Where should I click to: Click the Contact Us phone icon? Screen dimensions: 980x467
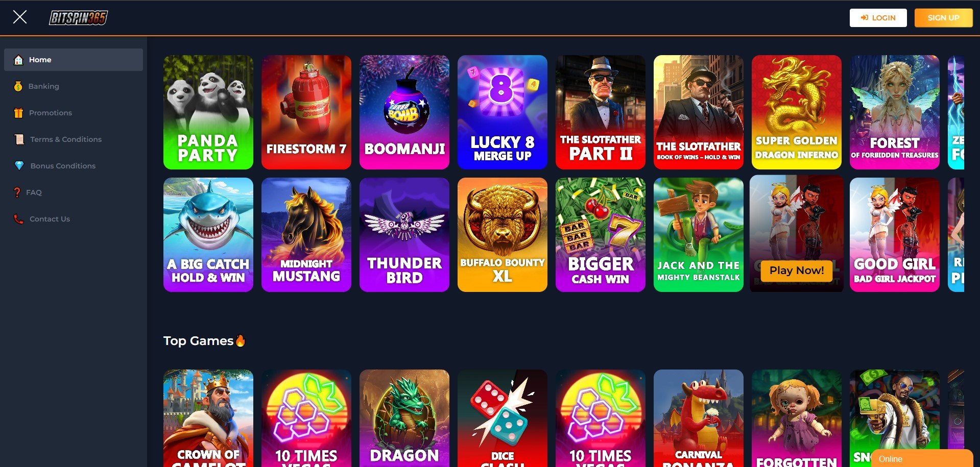point(19,219)
